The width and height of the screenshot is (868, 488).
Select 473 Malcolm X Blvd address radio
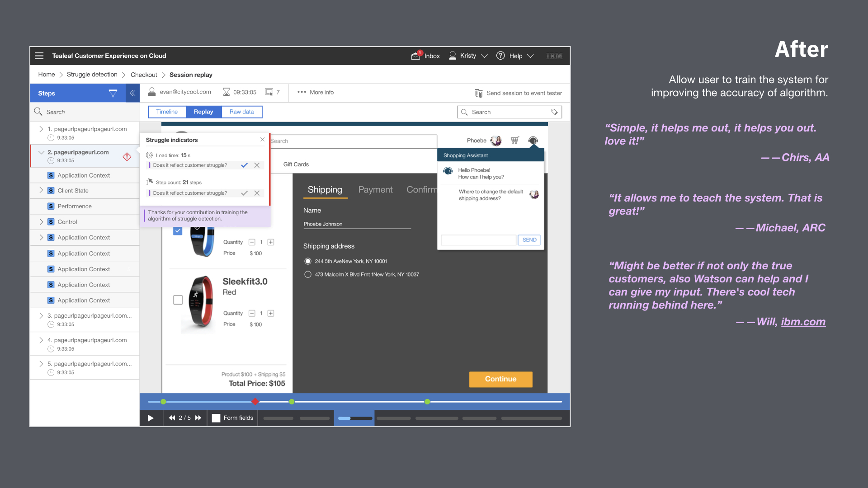(308, 274)
